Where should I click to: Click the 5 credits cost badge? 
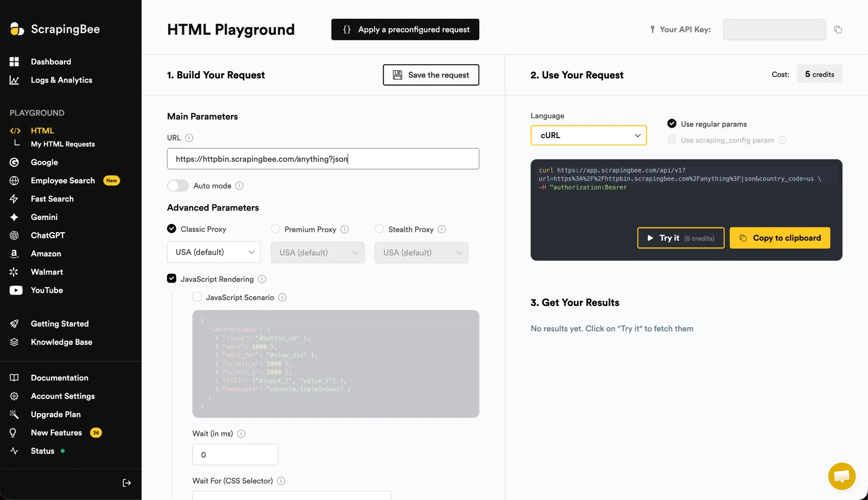[x=820, y=74]
